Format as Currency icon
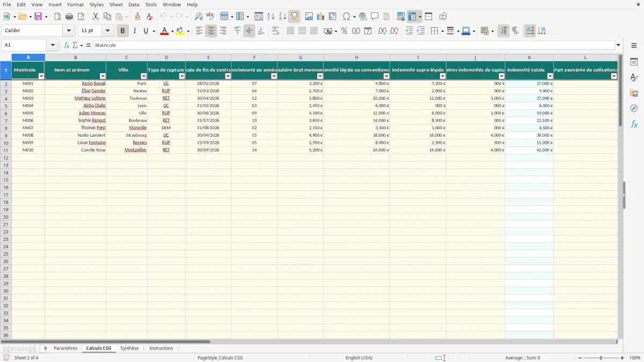644x362 pixels. click(328, 31)
